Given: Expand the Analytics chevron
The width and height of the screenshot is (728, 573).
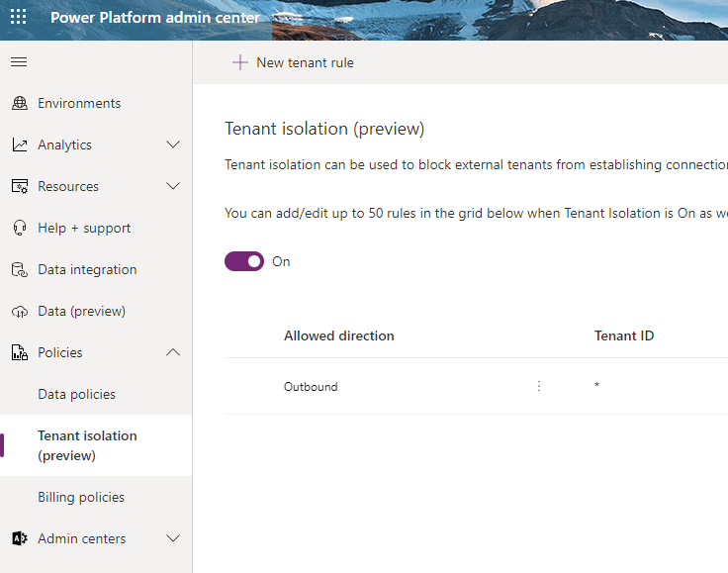Looking at the screenshot, I should tap(173, 145).
